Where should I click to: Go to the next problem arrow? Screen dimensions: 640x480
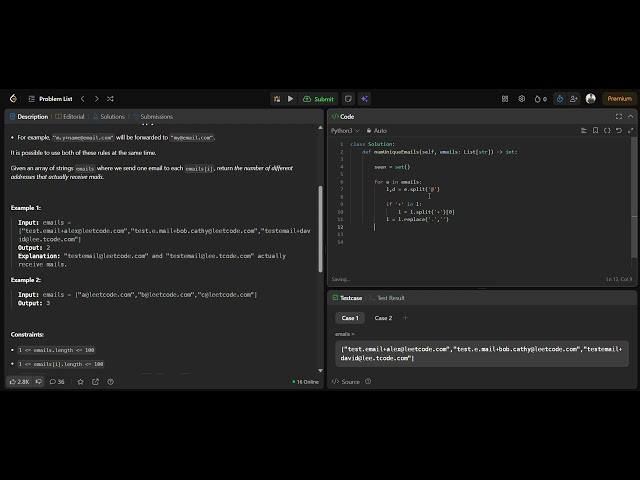97,99
